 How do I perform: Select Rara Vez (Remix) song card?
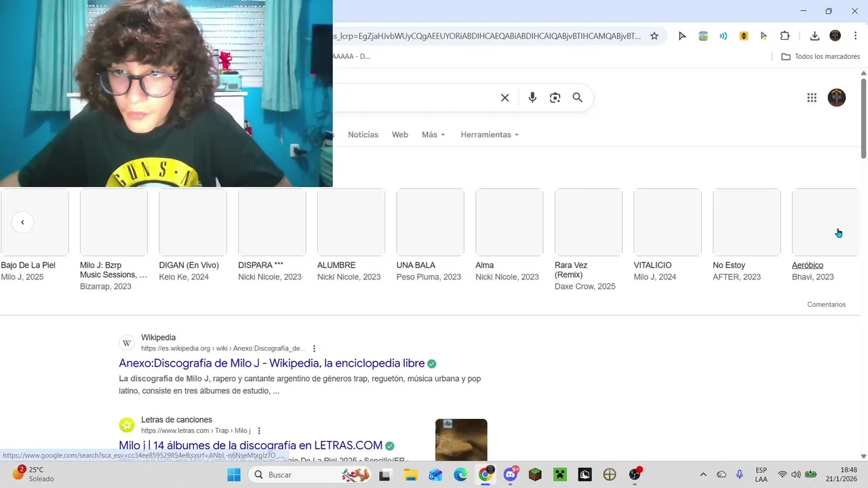(589, 239)
